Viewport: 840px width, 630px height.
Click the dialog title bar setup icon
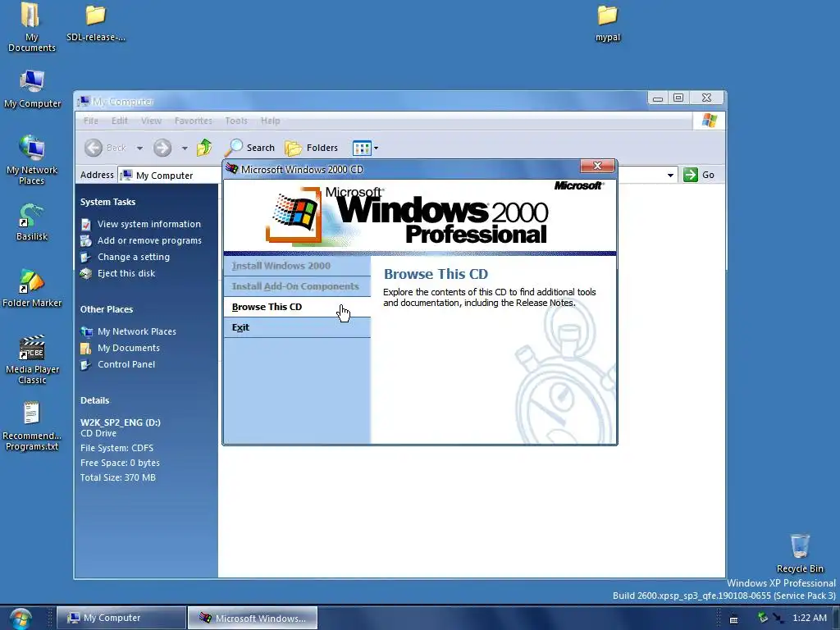(232, 169)
